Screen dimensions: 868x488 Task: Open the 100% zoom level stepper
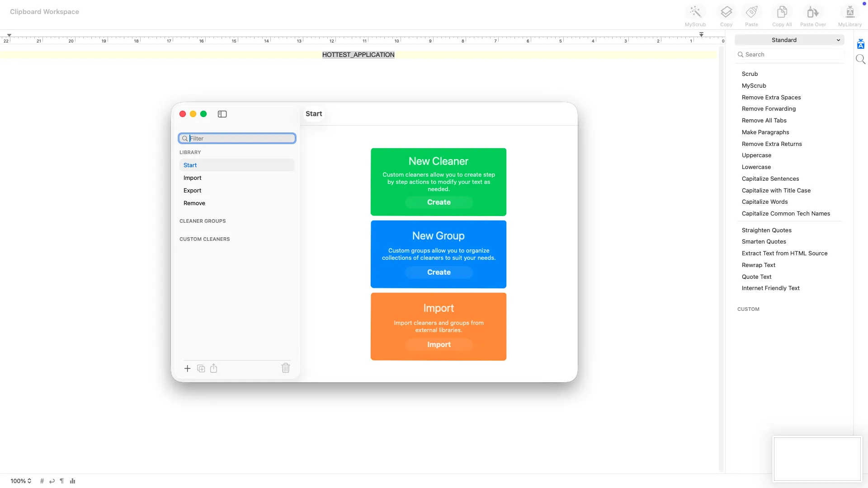coord(21,481)
